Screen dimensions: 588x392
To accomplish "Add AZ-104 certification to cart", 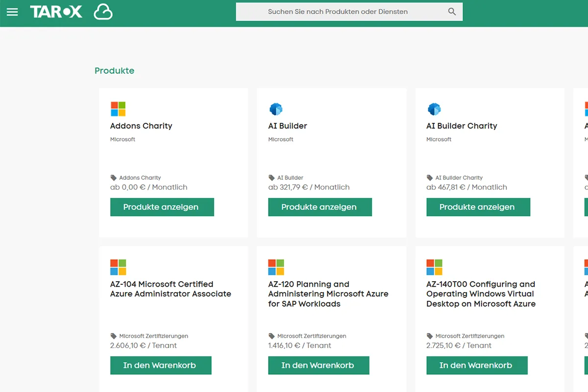I will pos(160,365).
